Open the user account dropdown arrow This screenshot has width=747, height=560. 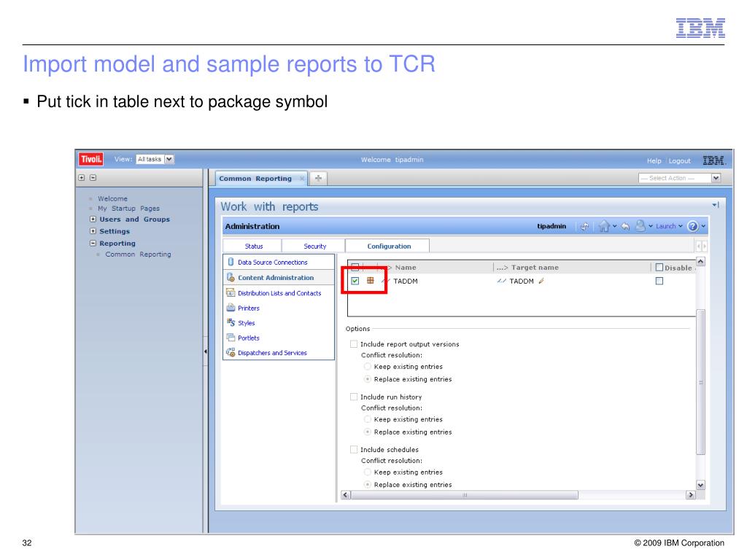tap(651, 226)
